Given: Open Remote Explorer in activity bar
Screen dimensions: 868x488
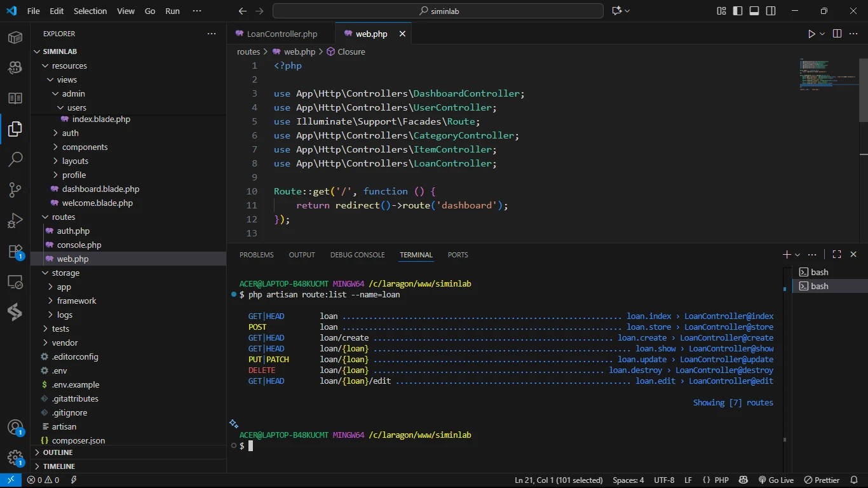Looking at the screenshot, I should pos(15,281).
